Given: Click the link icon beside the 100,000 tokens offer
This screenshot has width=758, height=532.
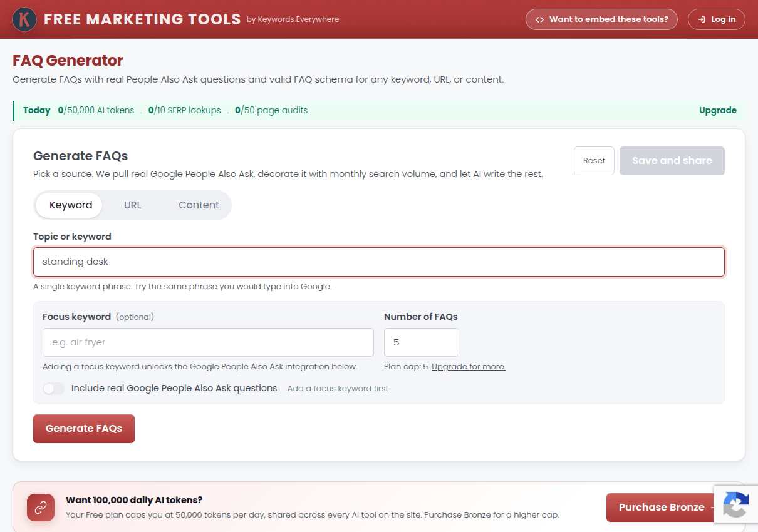Looking at the screenshot, I should (41, 508).
